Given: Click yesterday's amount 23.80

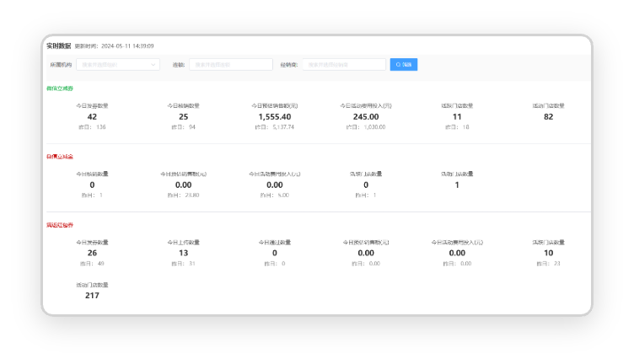Looking at the screenshot, I should [x=192, y=195].
